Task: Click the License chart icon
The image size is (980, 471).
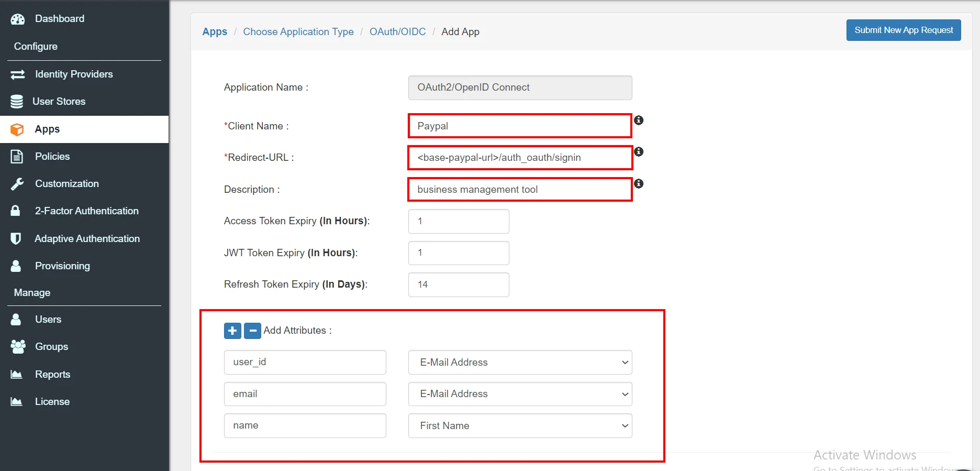Action: (17, 402)
